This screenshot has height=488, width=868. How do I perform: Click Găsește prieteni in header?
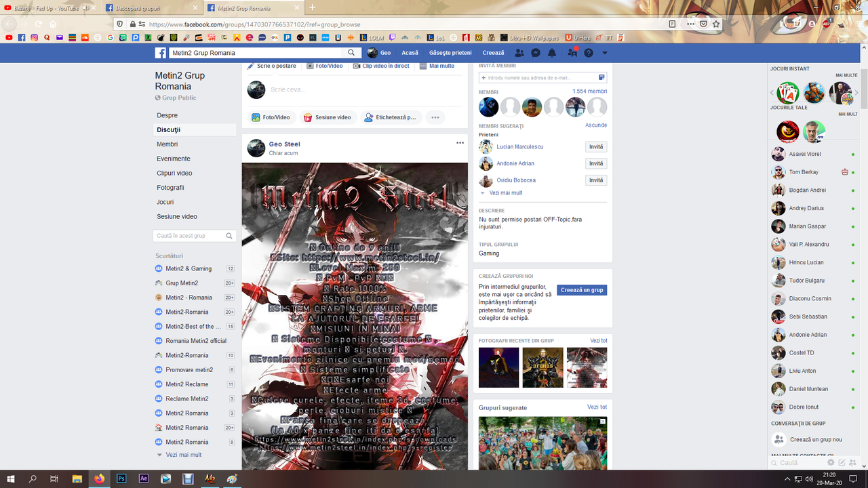tap(450, 53)
